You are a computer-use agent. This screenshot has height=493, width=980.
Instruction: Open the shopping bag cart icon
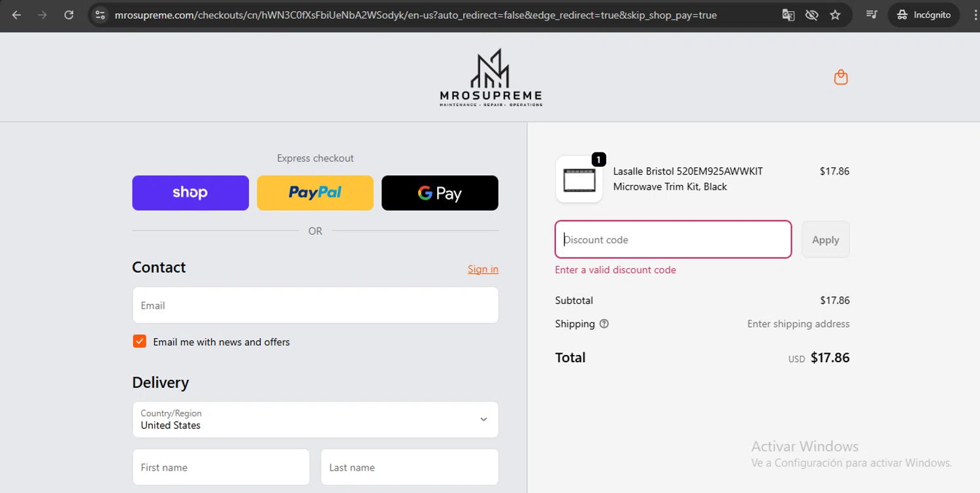[x=841, y=77]
